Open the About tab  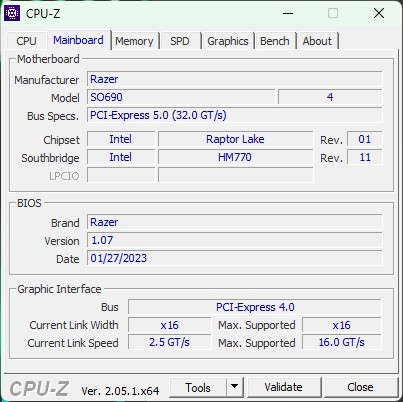[317, 41]
